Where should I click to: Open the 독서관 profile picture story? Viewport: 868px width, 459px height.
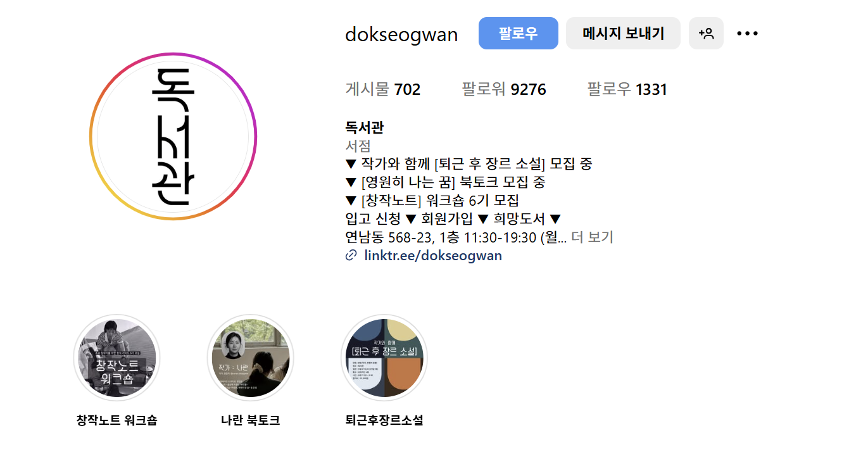(x=173, y=136)
